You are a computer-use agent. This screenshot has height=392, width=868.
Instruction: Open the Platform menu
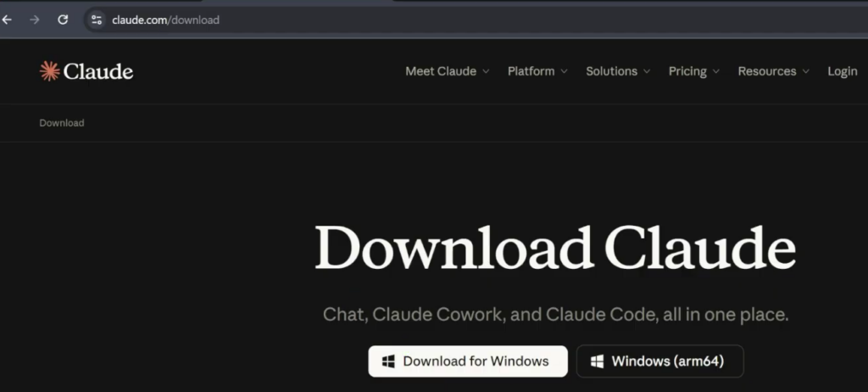click(537, 71)
